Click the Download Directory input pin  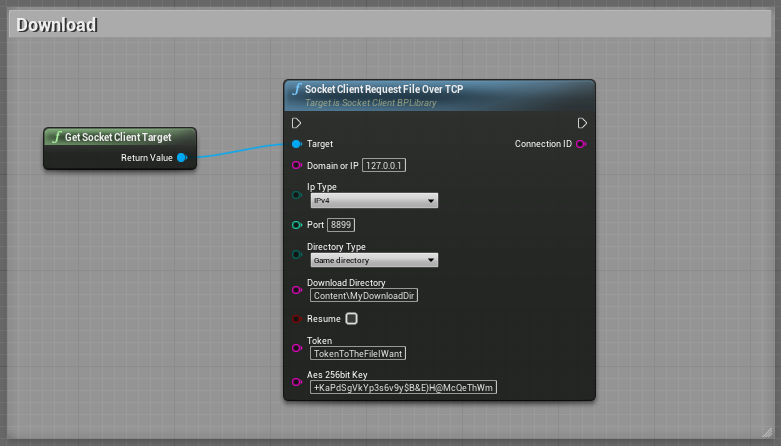(297, 289)
